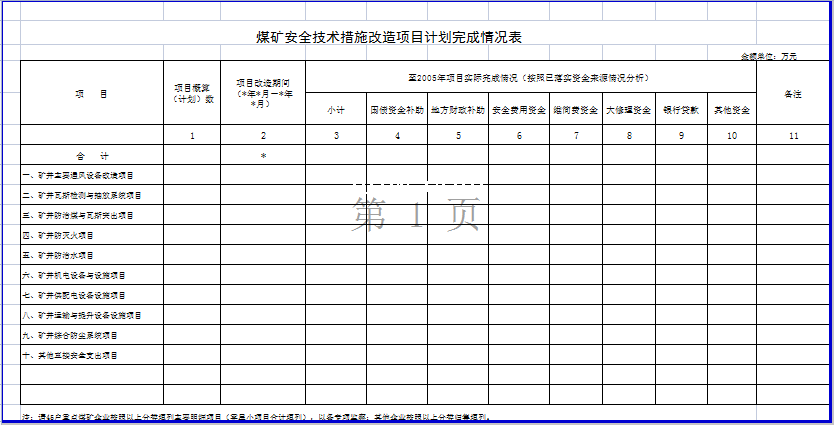Viewport: 834px width, 425px height.
Task: Select the 大修理资金 column header
Action: [x=628, y=109]
